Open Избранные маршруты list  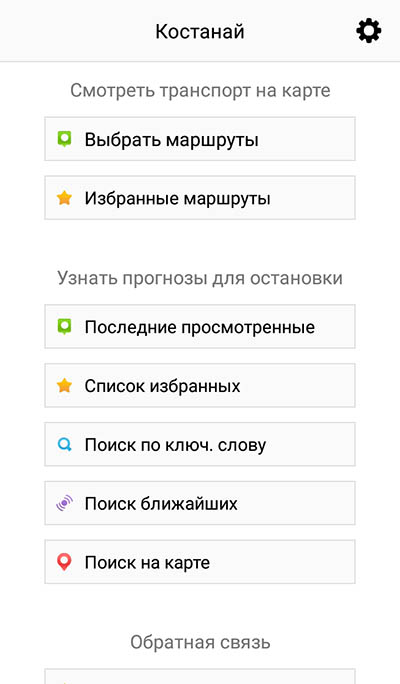coord(200,198)
